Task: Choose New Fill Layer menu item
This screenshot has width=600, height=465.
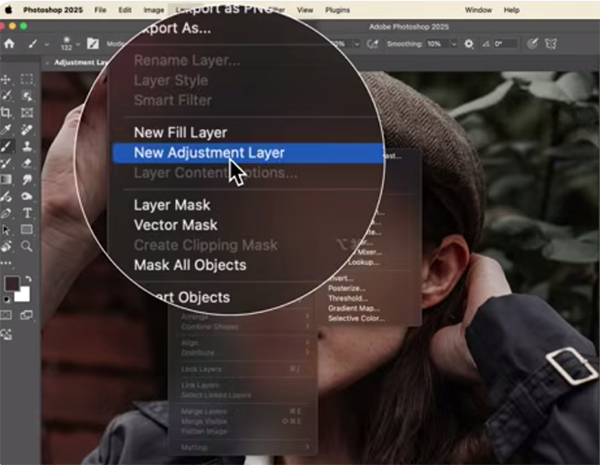Action: 181,133
